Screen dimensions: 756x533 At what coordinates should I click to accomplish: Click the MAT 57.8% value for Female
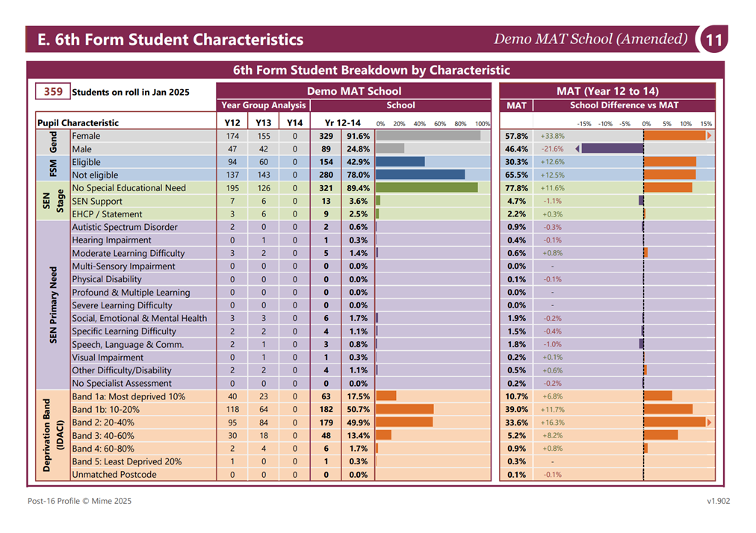[516, 136]
